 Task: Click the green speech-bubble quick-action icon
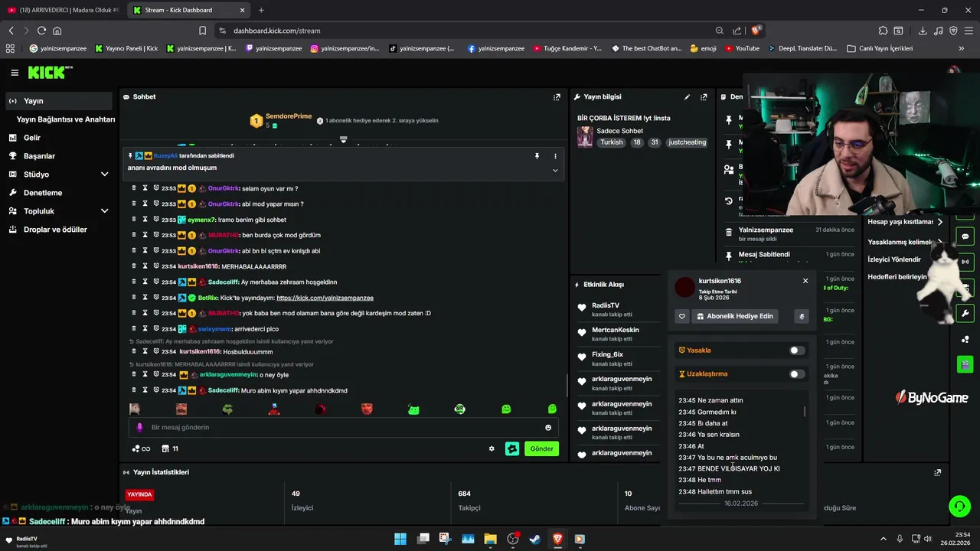965,236
